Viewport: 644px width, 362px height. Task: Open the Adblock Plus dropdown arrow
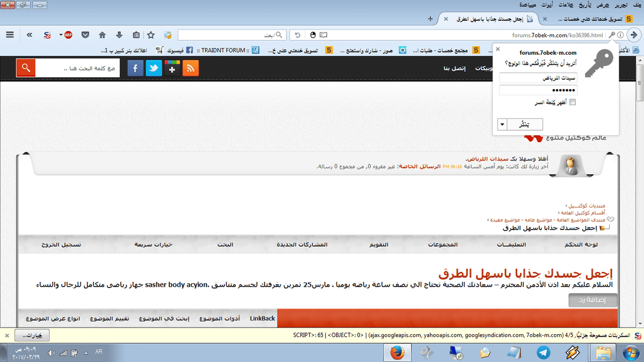pos(61,35)
